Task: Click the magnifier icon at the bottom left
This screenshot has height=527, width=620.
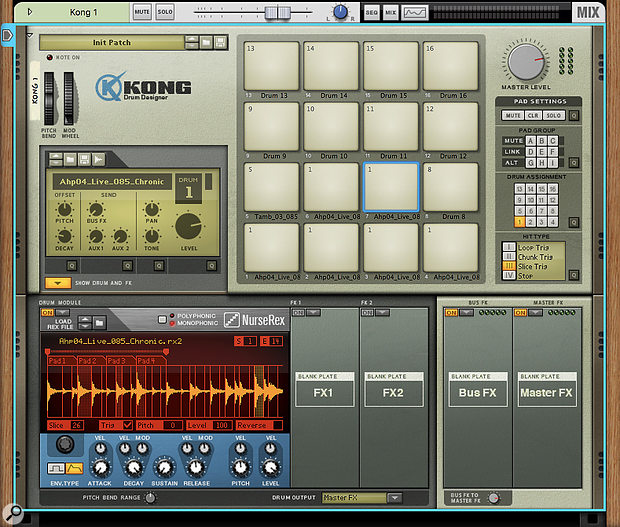Action: coord(13,513)
